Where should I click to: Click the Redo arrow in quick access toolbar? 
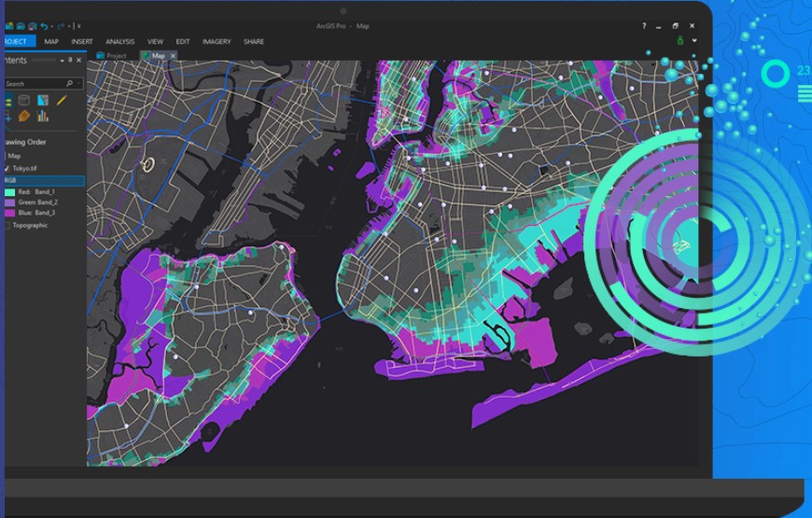tap(61, 26)
